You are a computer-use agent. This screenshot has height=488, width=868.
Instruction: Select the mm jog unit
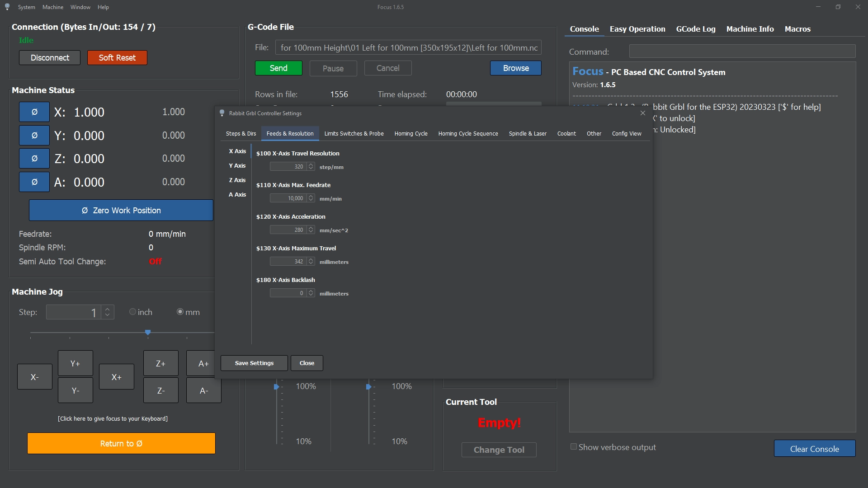click(x=180, y=312)
